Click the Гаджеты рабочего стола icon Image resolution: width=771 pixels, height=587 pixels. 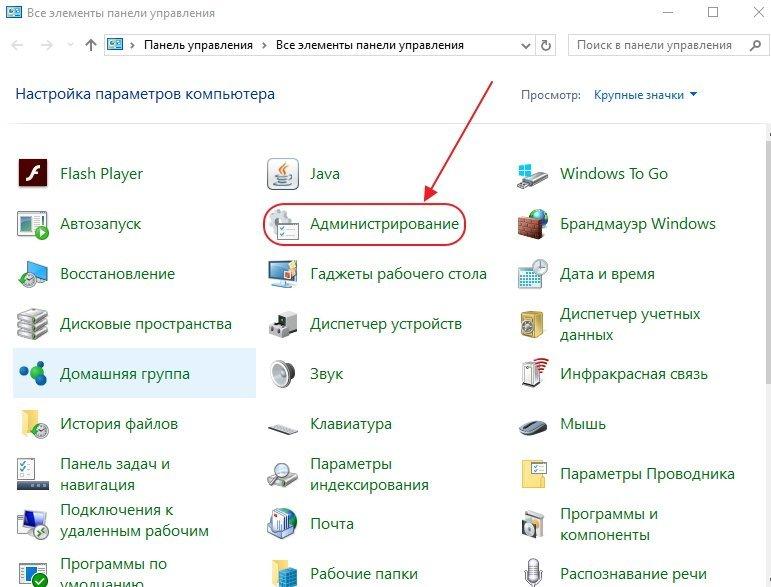coord(283,274)
